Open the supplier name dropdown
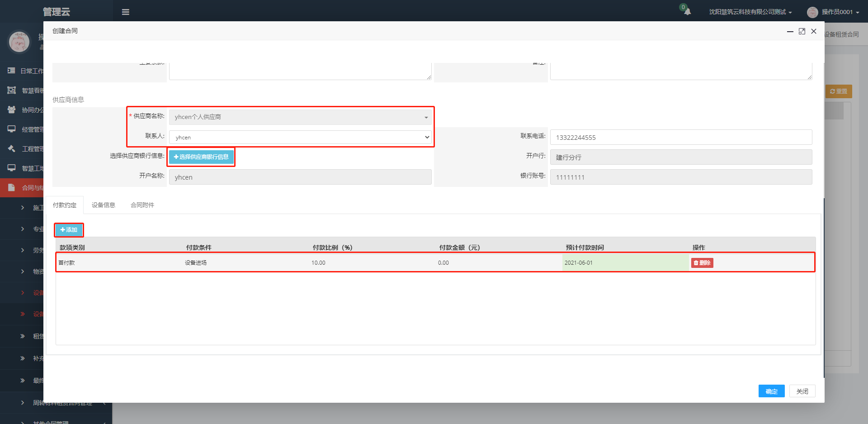The width and height of the screenshot is (868, 424). (300, 117)
